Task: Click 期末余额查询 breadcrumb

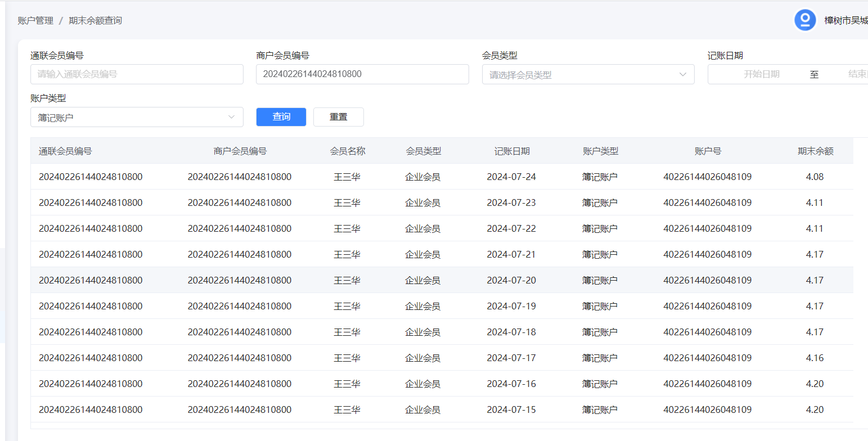Action: [x=95, y=21]
